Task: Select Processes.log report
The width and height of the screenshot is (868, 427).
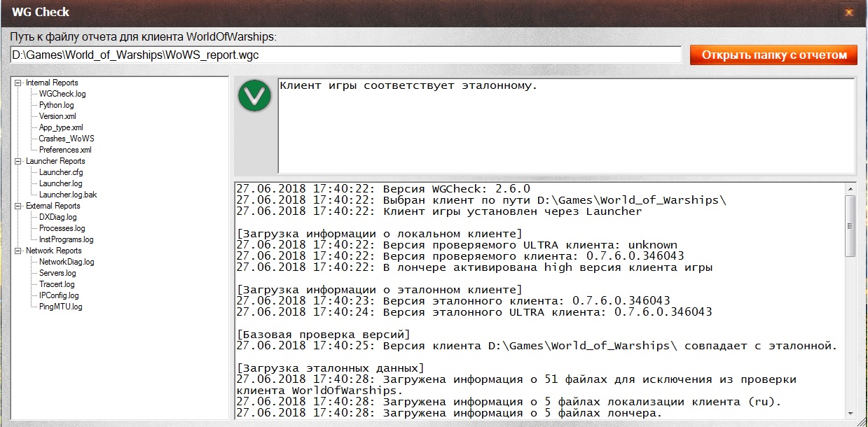Action: [62, 228]
